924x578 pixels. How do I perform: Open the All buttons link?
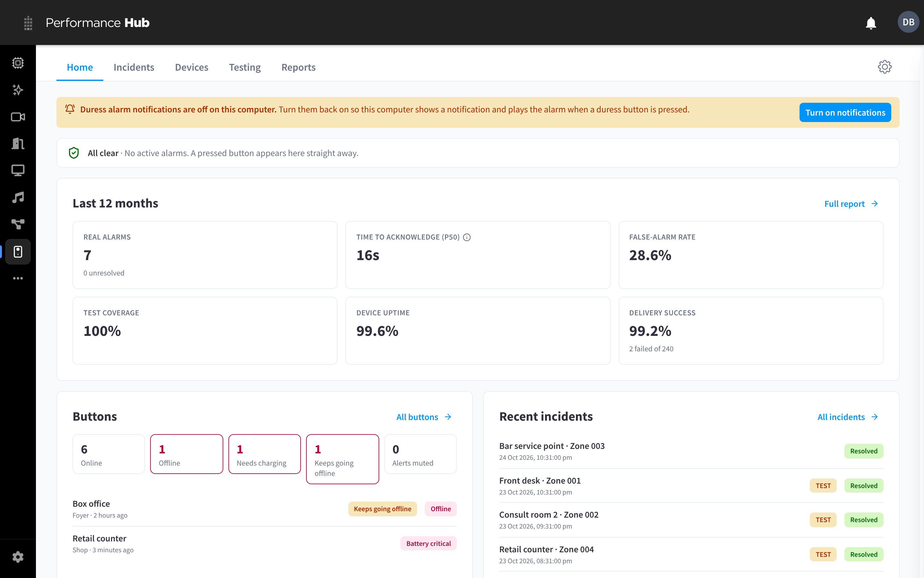pyautogui.click(x=424, y=417)
